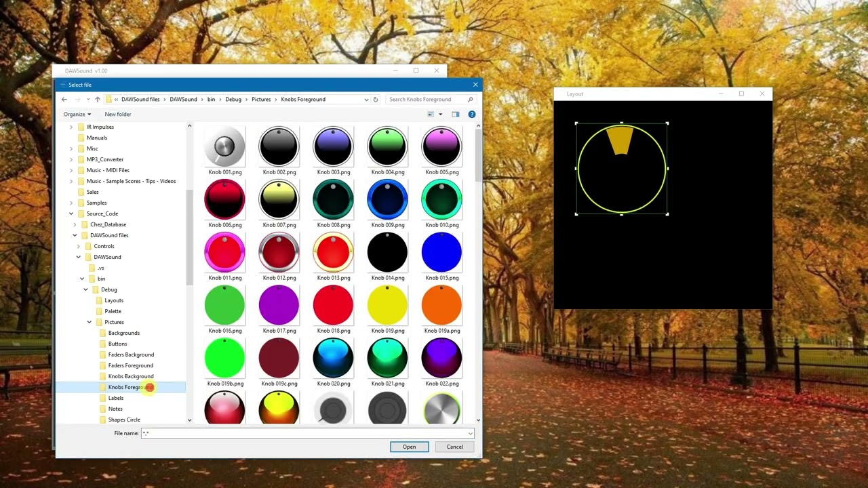Select the Knob 020.png icon
Screen dimensions: 868x488
point(333,358)
